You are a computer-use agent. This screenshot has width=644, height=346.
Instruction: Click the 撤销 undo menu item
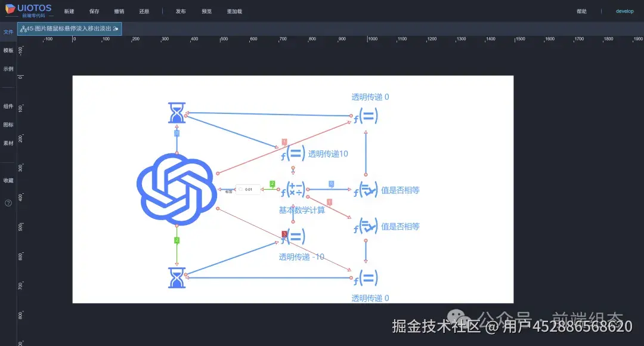click(x=119, y=11)
